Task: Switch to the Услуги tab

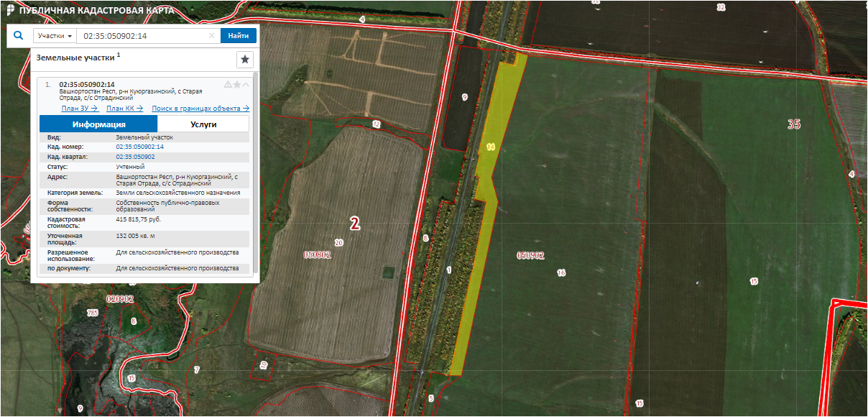Action: pos(203,124)
